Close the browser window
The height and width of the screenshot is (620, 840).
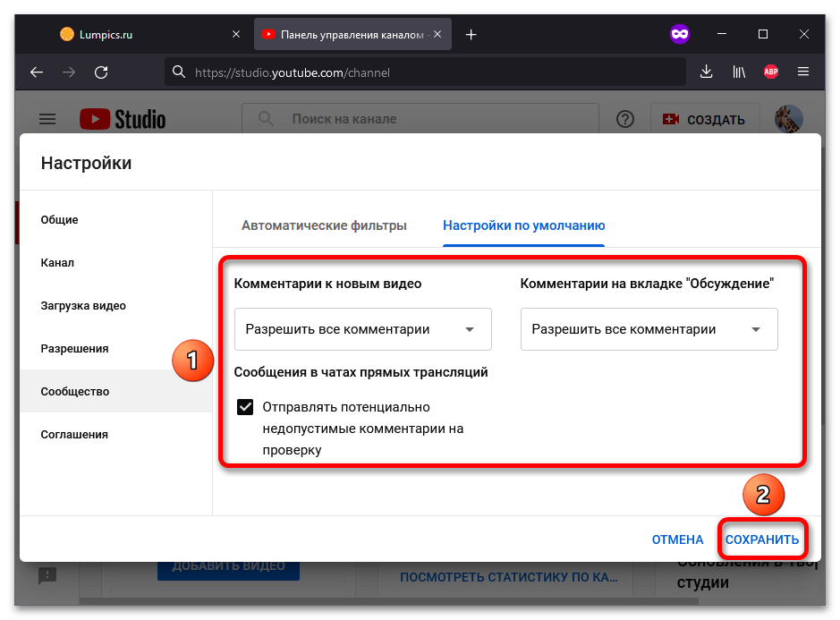click(x=803, y=34)
